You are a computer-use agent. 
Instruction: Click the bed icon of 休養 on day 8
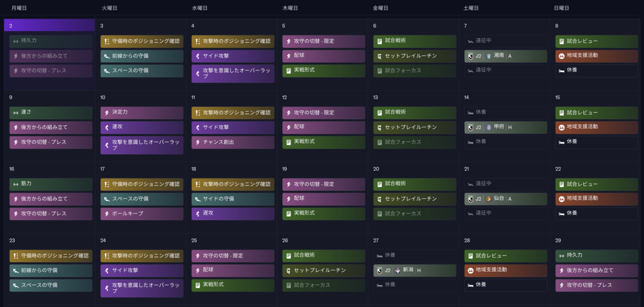tap(561, 70)
